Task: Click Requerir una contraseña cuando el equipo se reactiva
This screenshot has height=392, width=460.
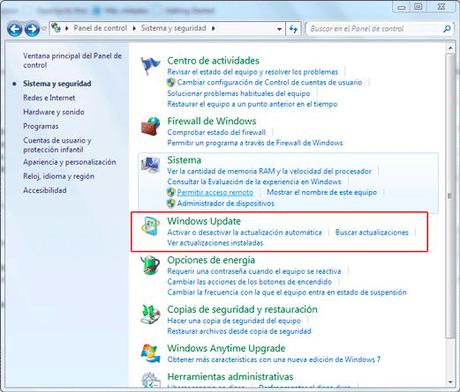Action: (x=254, y=271)
